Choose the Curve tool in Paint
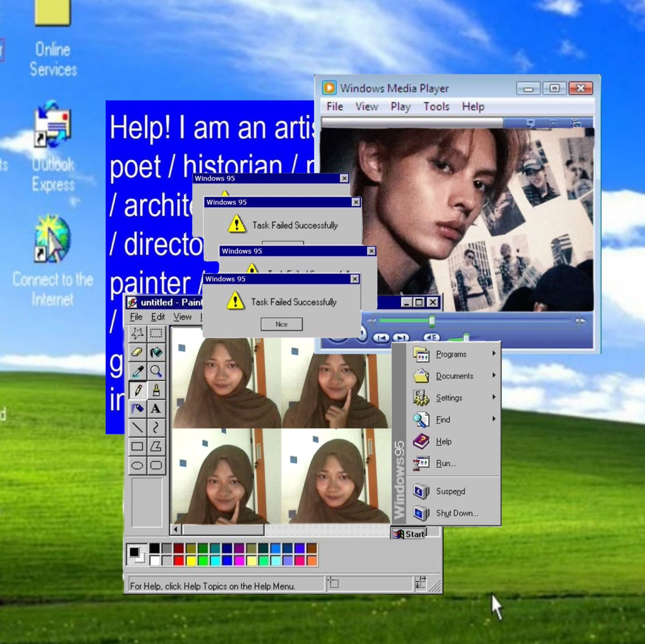Image resolution: width=645 pixels, height=644 pixels. 156,428
